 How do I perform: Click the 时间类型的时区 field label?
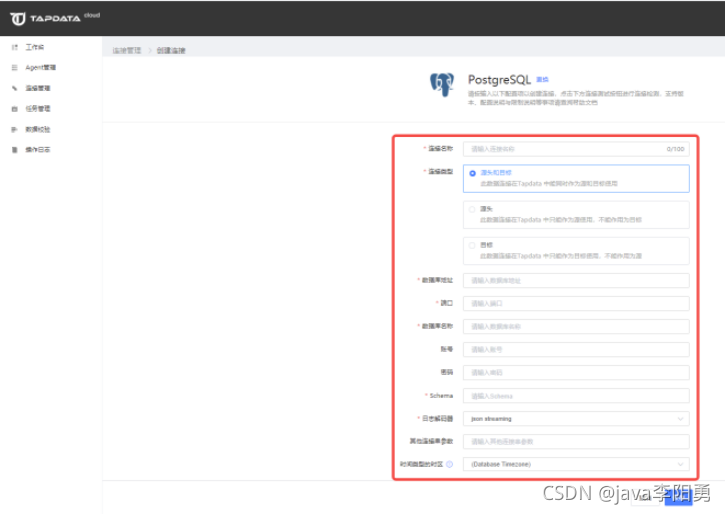click(x=421, y=464)
